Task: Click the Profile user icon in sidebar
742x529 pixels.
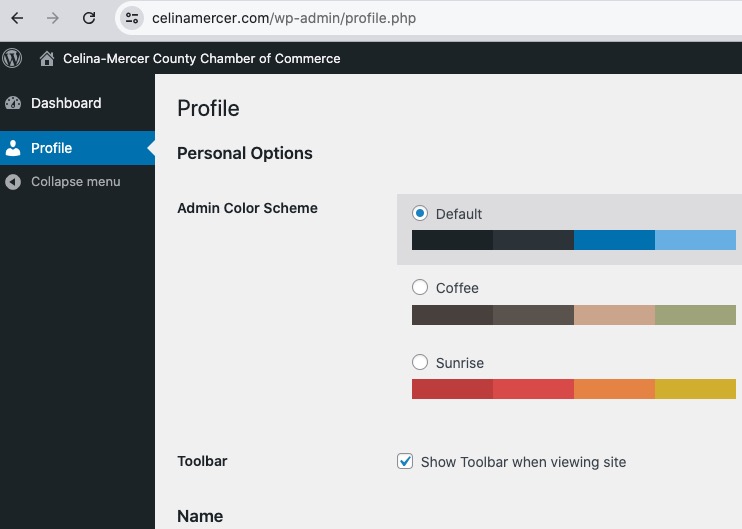Action: coord(13,148)
